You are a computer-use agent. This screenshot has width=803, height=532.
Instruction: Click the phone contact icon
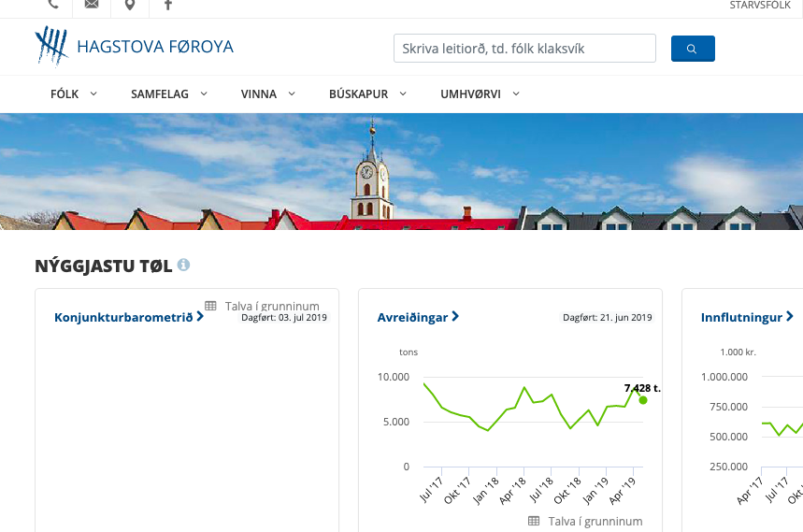(52, 5)
